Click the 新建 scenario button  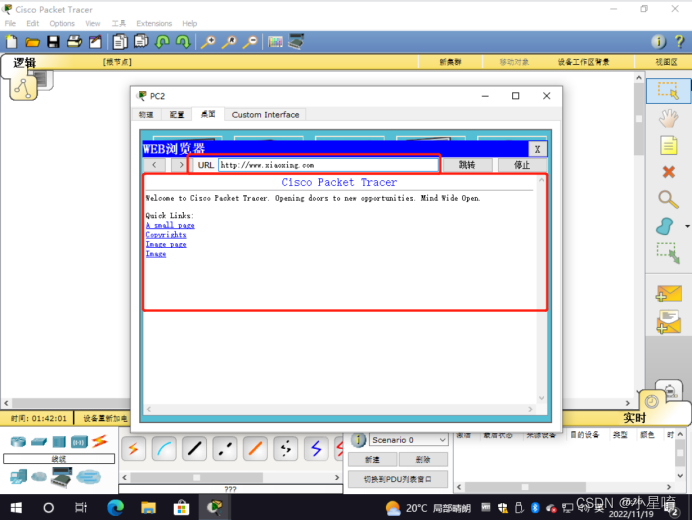372,460
